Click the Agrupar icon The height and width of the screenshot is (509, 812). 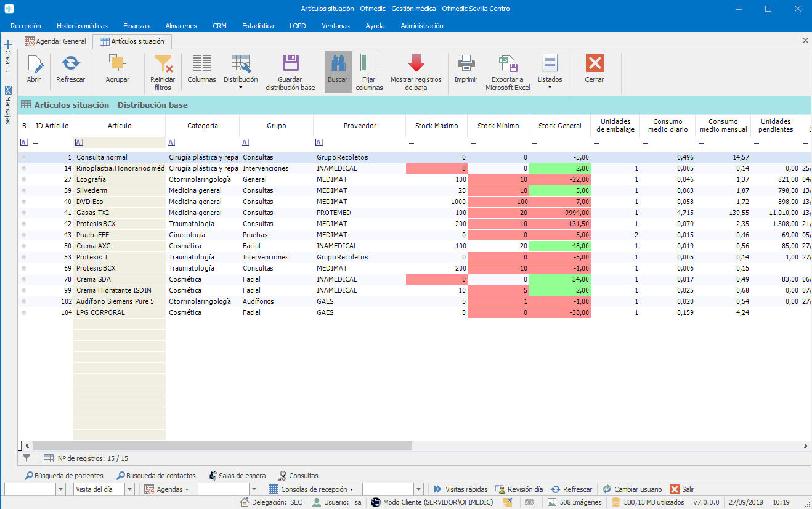coord(117,63)
